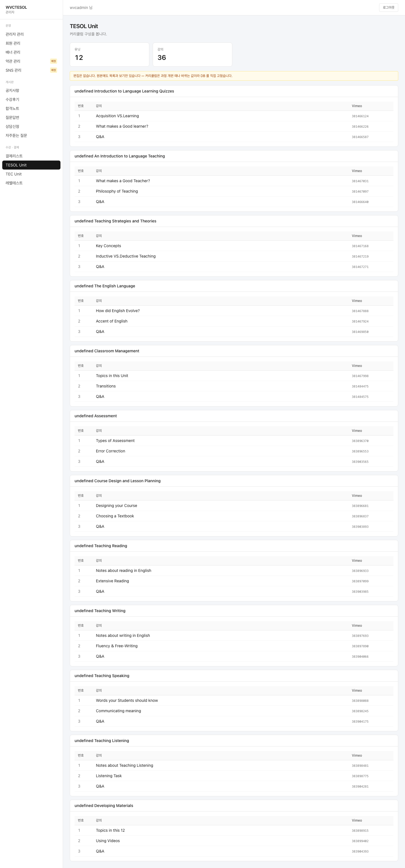Image resolution: width=405 pixels, height=868 pixels.
Task: Open 회원 관리 in the sidebar
Action: pyautogui.click(x=31, y=43)
